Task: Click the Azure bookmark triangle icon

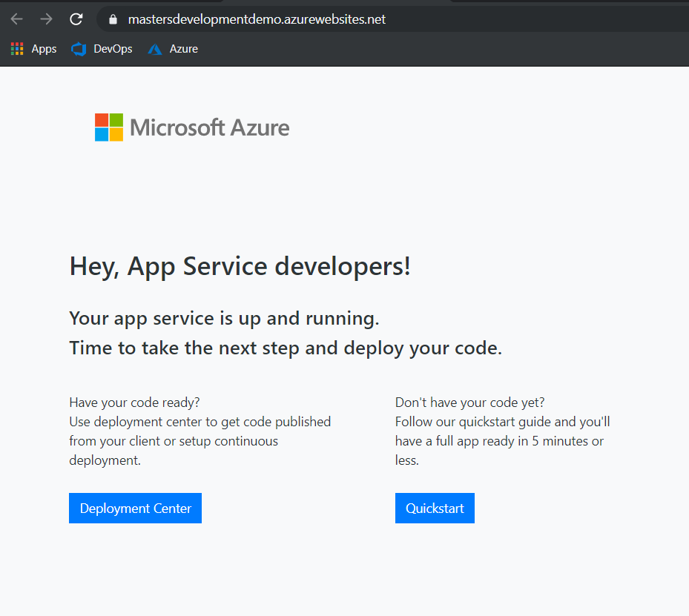Action: (155, 50)
